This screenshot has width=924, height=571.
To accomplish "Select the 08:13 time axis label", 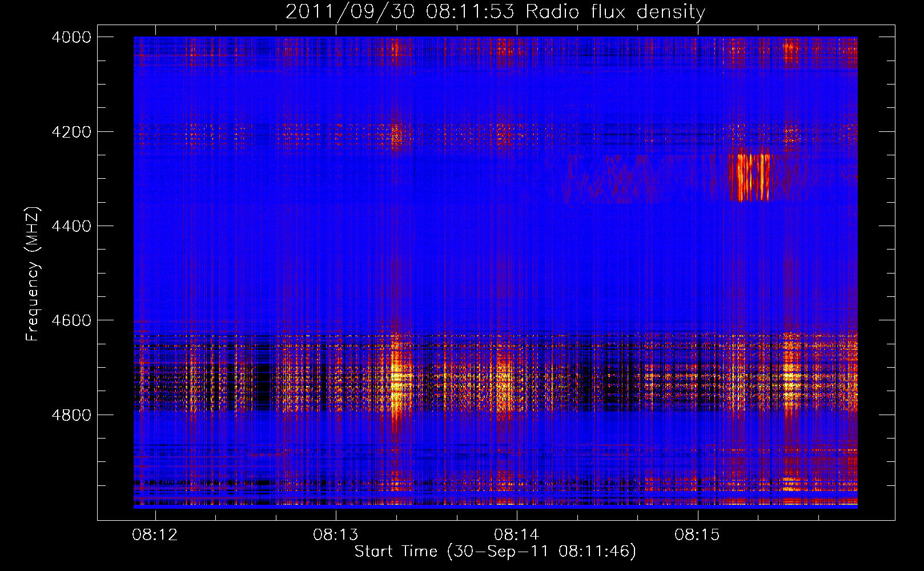I will pos(336,535).
